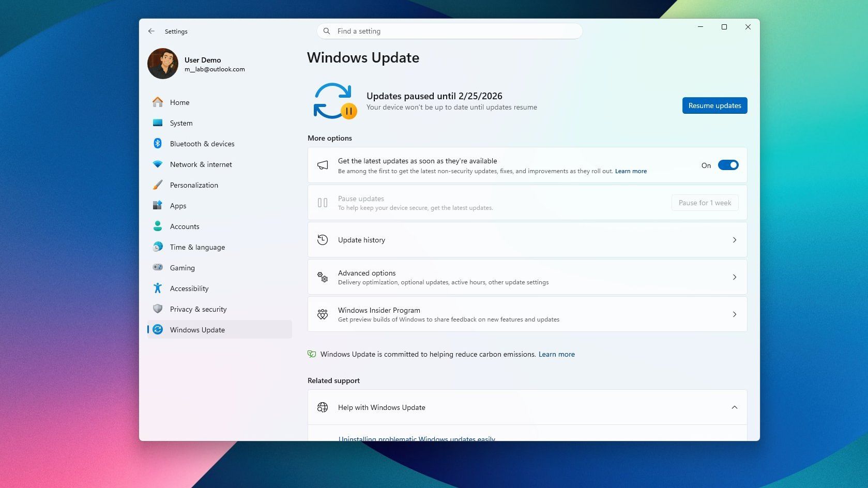868x488 pixels.
Task: Open System settings page
Action: pos(220,123)
